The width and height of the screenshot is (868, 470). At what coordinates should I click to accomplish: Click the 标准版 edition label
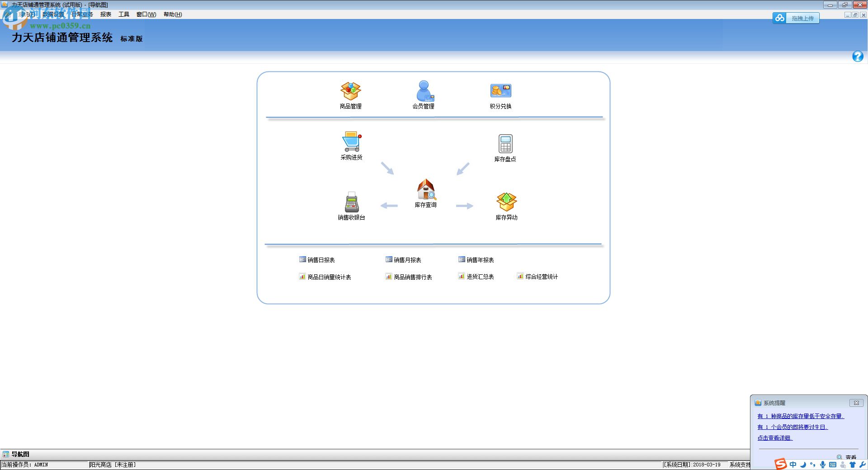[132, 39]
